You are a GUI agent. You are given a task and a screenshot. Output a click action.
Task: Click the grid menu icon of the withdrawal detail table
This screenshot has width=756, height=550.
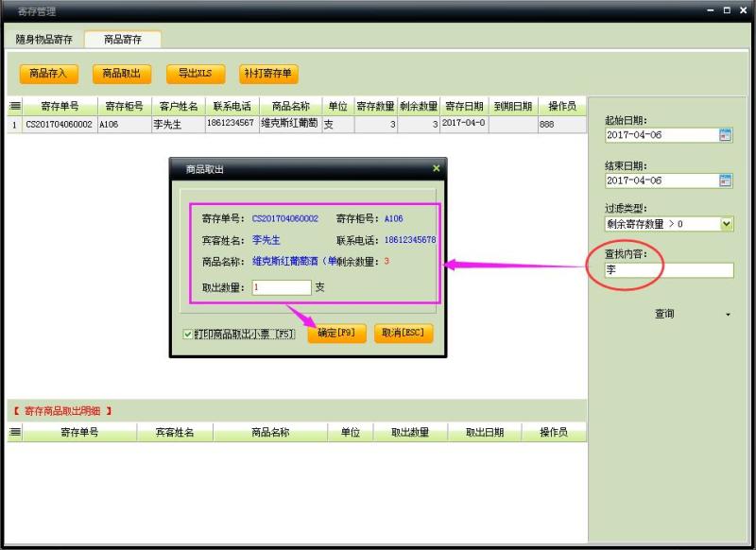[x=15, y=433]
